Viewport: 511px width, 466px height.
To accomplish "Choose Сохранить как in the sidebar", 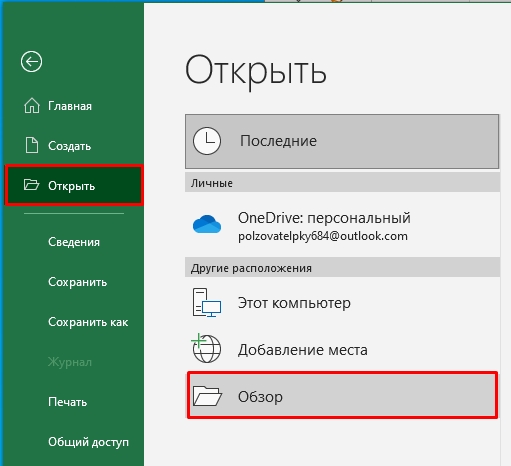I will [x=88, y=322].
